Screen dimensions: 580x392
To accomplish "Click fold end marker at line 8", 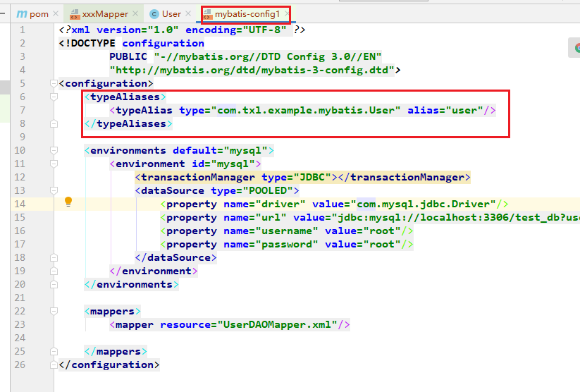I will coord(54,123).
